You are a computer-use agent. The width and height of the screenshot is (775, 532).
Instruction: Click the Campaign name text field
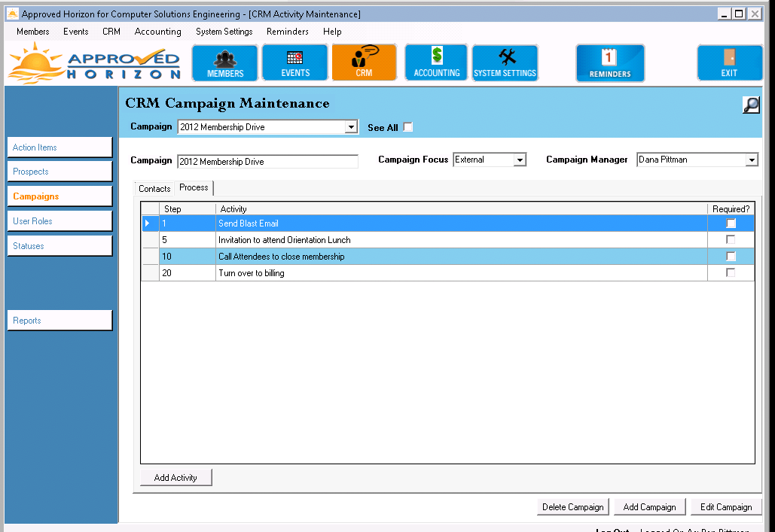[x=267, y=162]
